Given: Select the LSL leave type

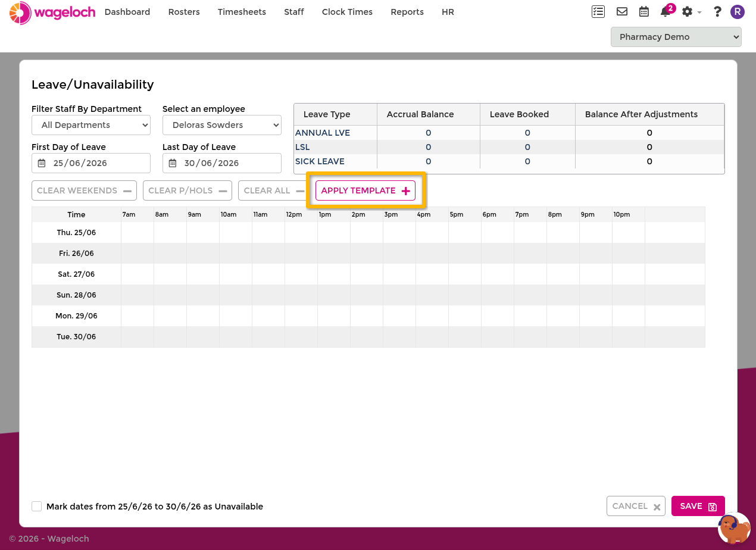Looking at the screenshot, I should (302, 147).
